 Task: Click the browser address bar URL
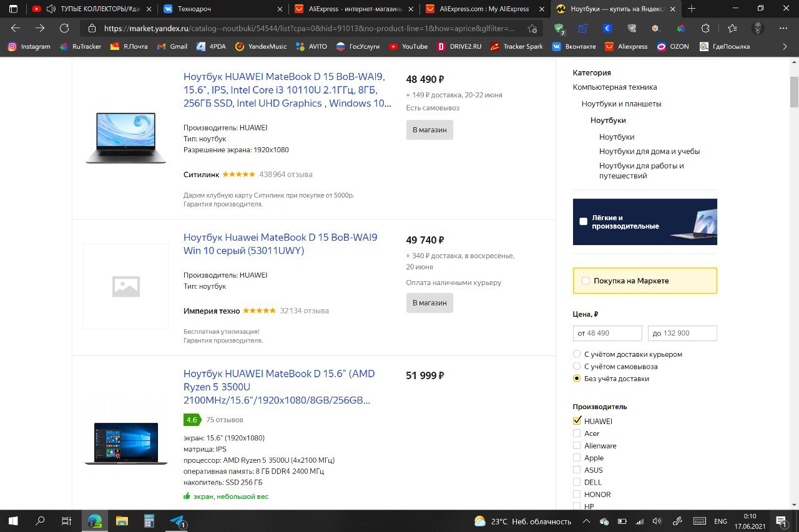(309, 29)
